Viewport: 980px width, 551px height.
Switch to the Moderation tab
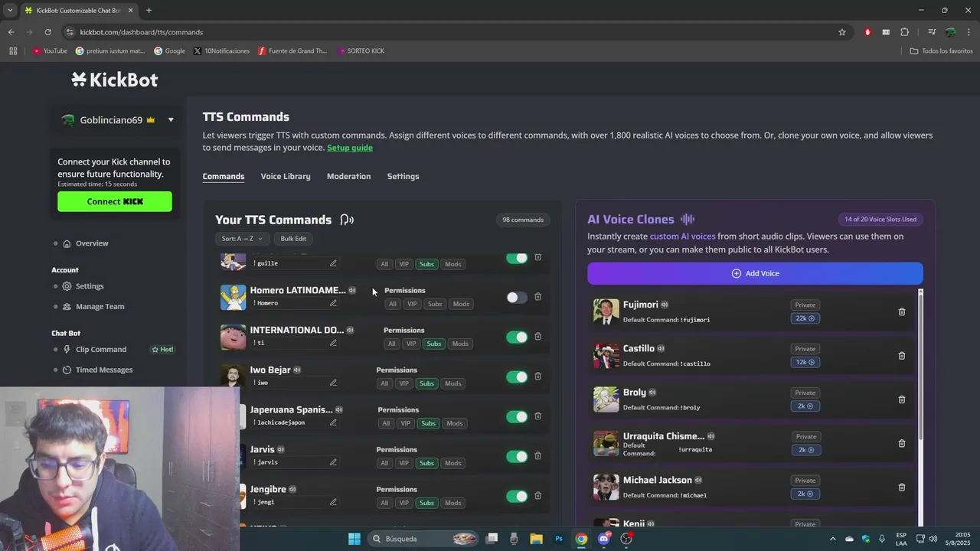(x=348, y=176)
